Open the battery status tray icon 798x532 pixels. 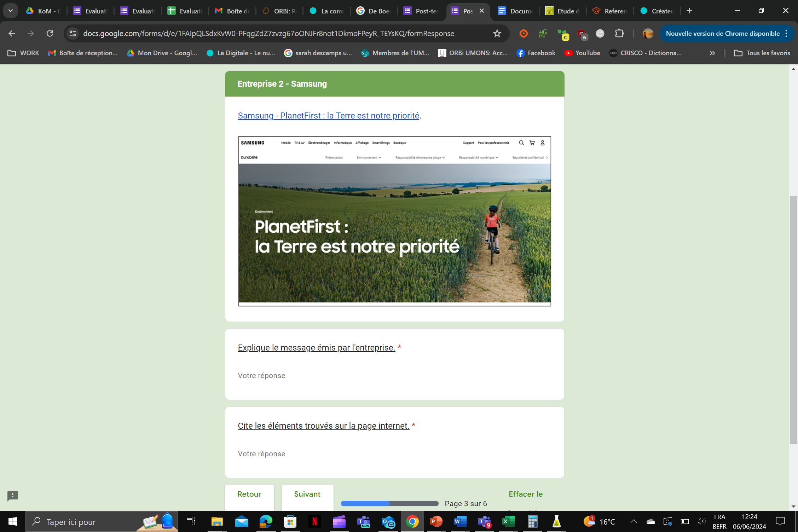(685, 522)
